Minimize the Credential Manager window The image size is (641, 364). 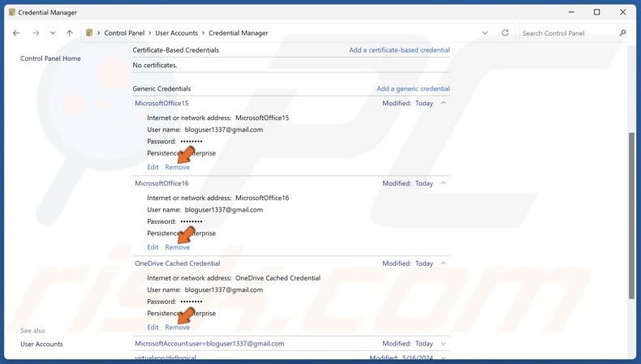tap(571, 12)
